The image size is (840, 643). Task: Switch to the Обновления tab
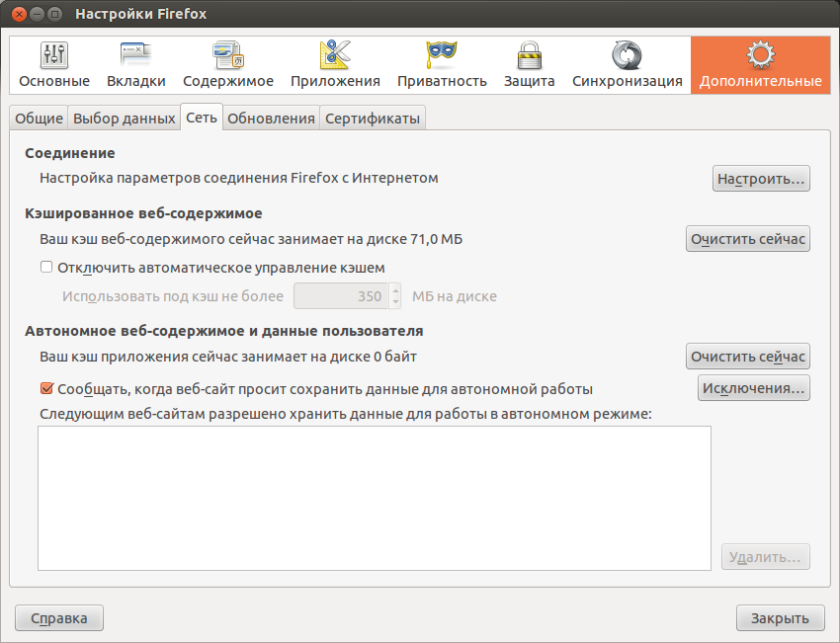coord(271,119)
